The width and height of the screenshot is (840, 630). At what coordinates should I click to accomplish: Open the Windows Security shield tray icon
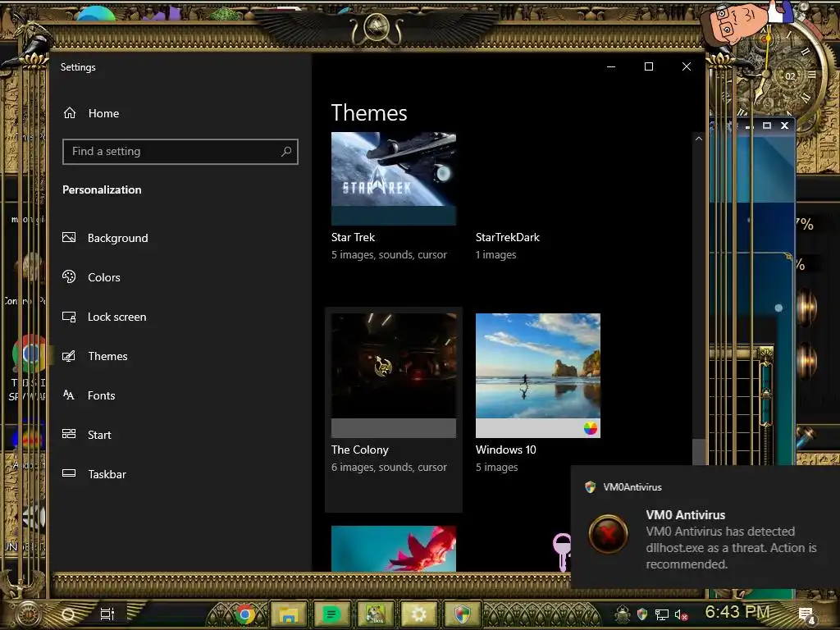pos(642,614)
